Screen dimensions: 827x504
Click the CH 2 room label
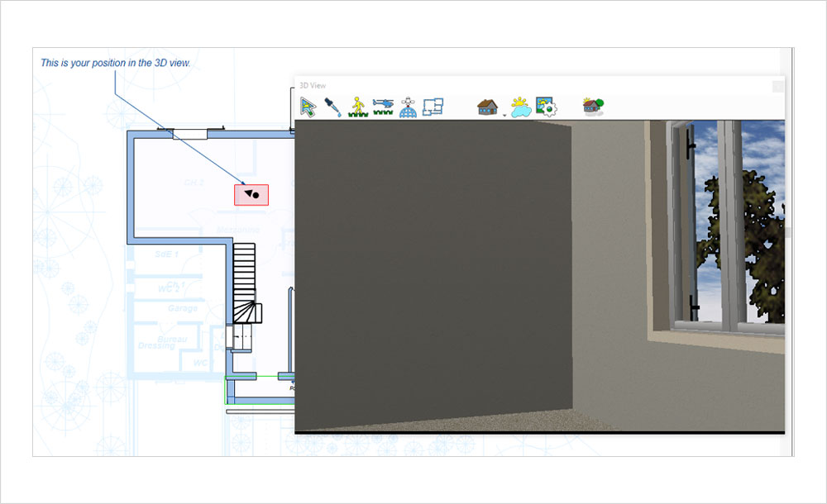pyautogui.click(x=194, y=183)
